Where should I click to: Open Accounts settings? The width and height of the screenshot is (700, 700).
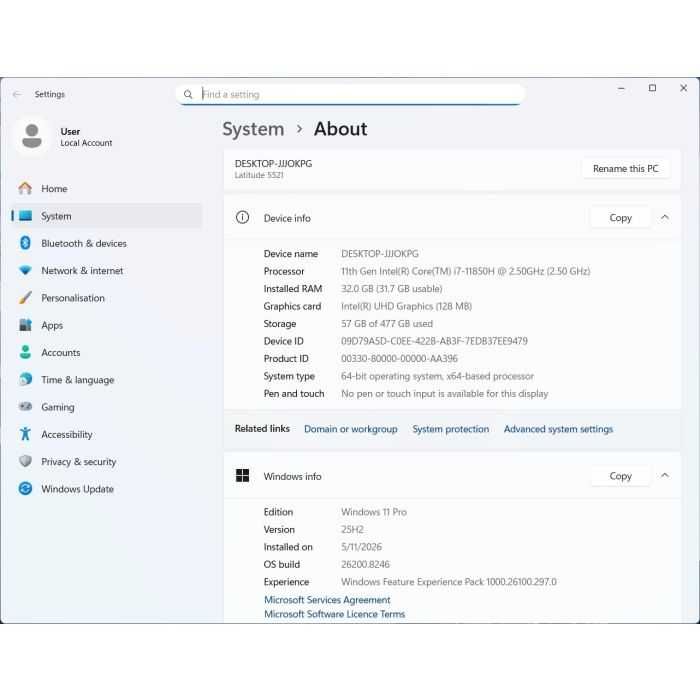pyautogui.click(x=106, y=352)
